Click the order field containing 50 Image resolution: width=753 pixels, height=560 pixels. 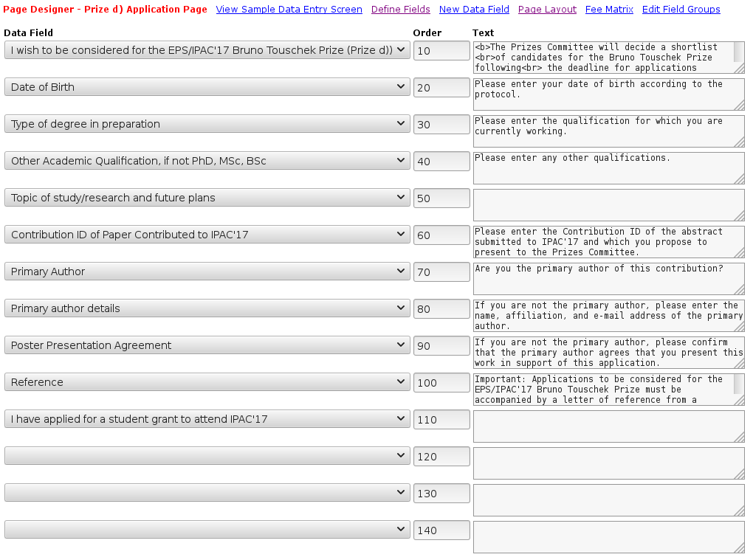[441, 198]
